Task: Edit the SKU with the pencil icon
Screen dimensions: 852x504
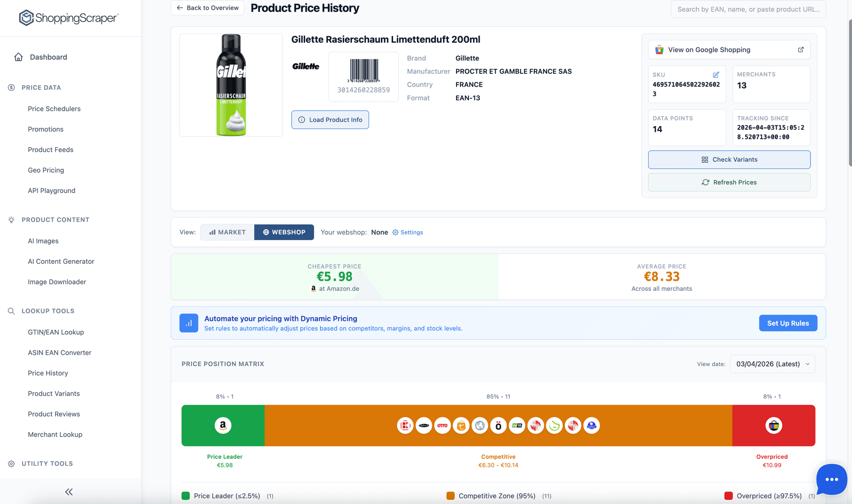Action: [x=716, y=75]
